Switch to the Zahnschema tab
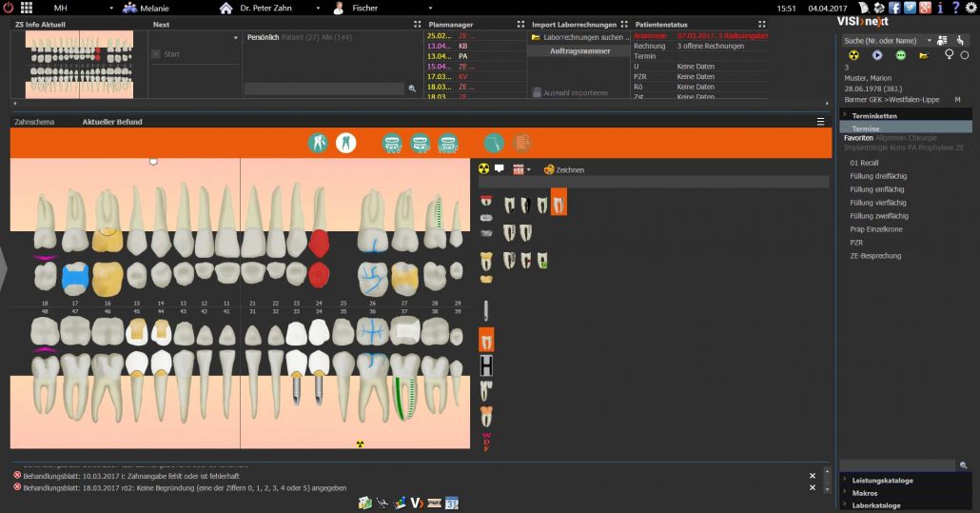The width and height of the screenshot is (980, 513). click(x=34, y=122)
